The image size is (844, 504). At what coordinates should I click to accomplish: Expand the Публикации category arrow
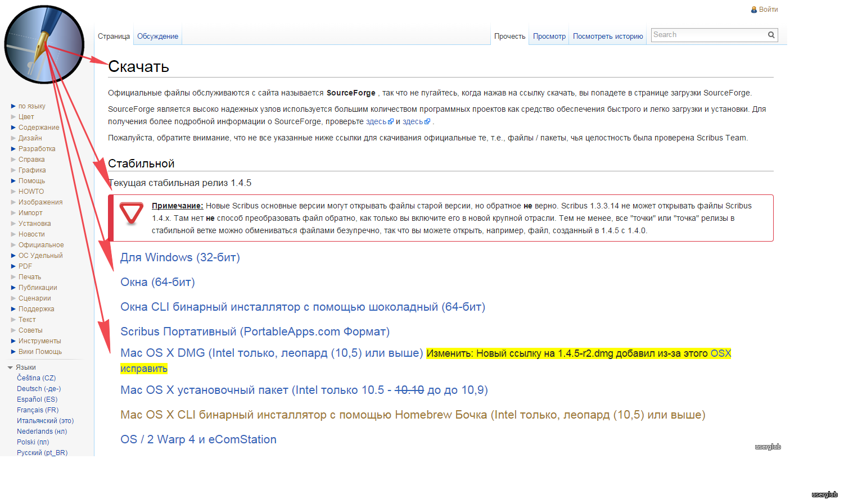(x=13, y=288)
